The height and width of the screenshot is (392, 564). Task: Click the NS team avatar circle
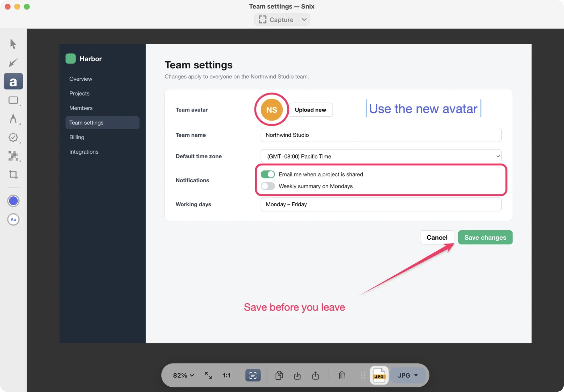coord(272,110)
